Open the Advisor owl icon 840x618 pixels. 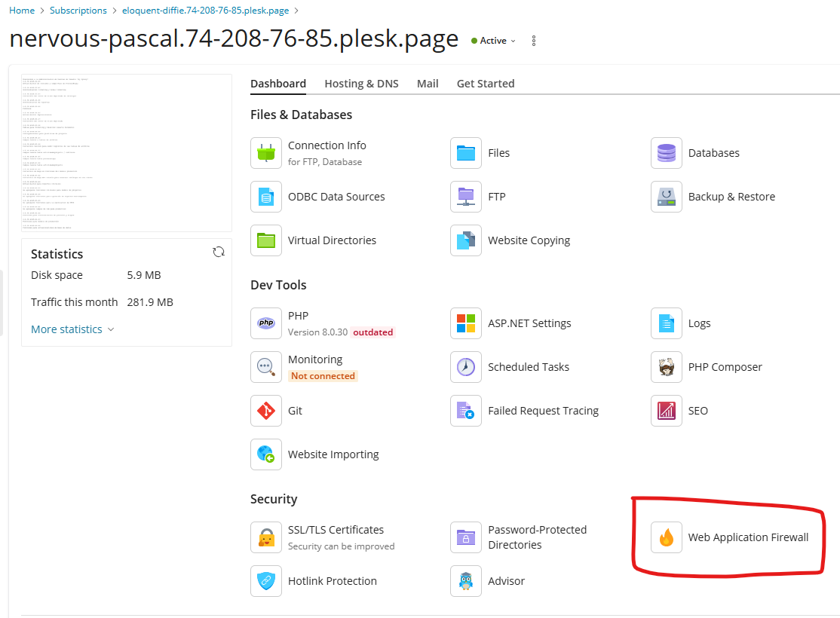point(465,581)
